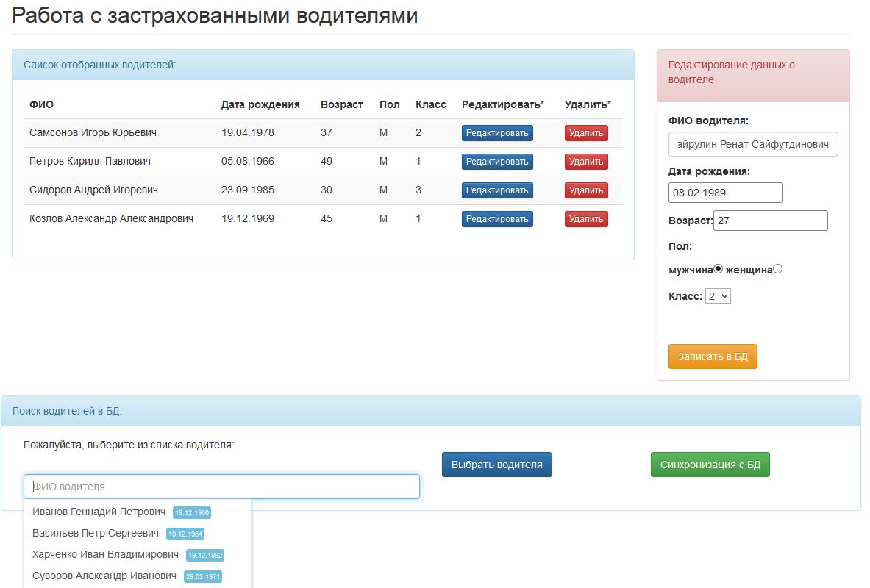
Task: Delete Козлов Александр Александрович's row
Action: [586, 219]
